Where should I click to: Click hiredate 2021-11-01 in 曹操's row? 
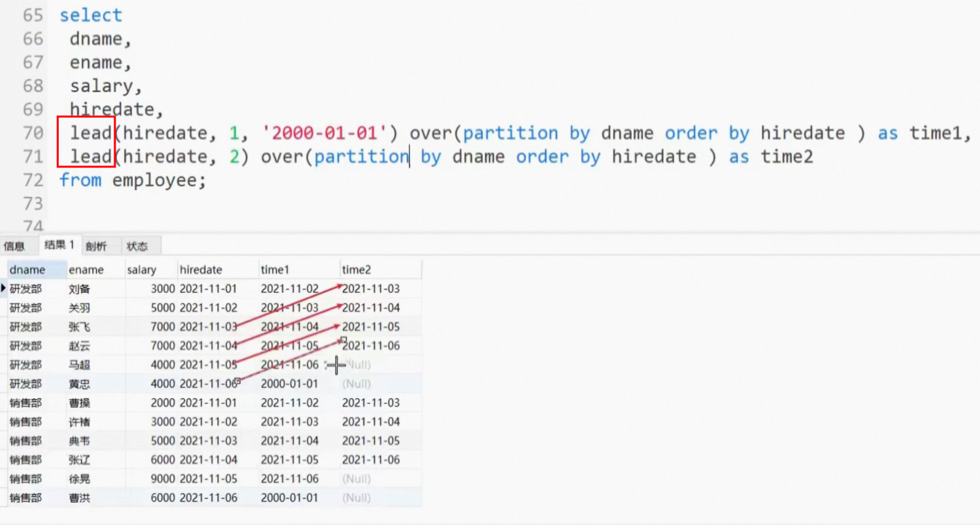coord(208,403)
